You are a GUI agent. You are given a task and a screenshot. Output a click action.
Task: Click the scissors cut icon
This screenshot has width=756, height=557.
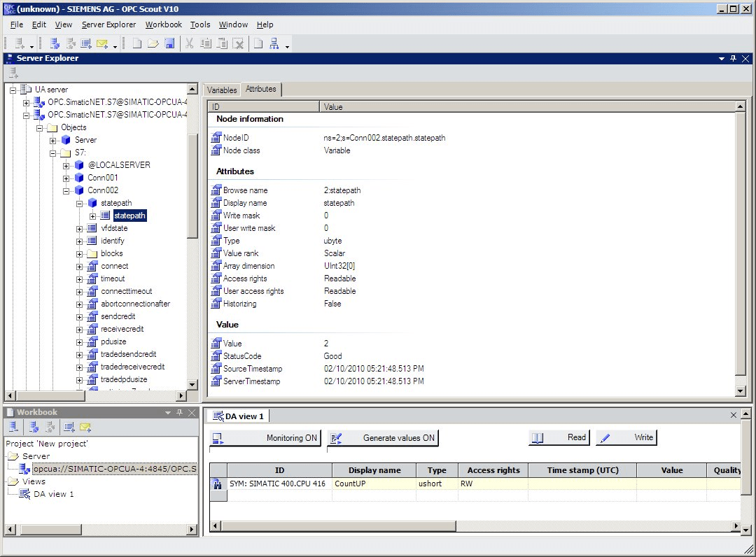(190, 44)
